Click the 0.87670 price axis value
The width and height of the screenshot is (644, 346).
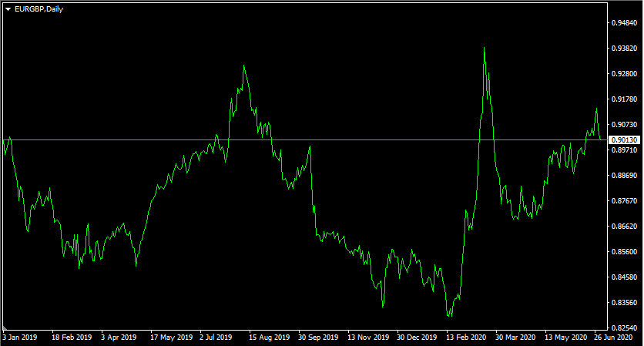pos(624,201)
